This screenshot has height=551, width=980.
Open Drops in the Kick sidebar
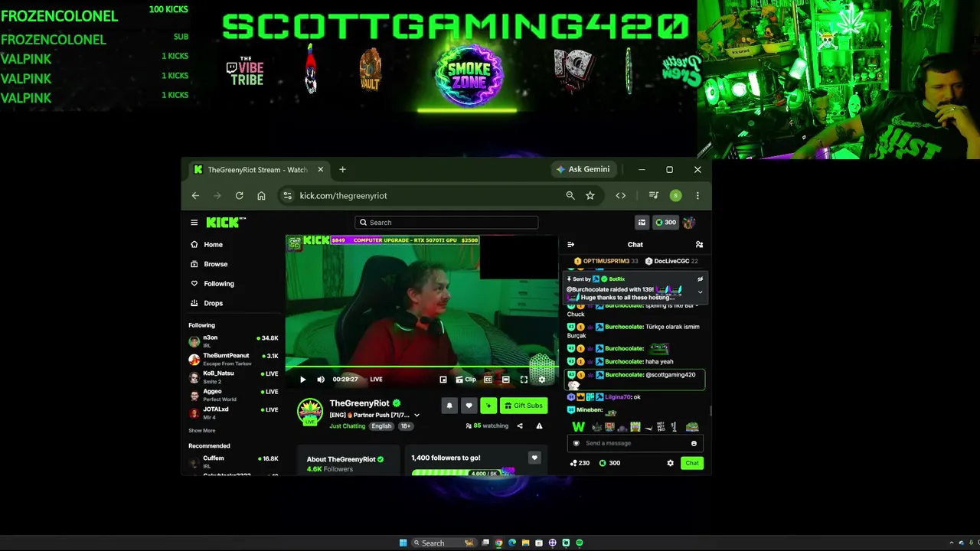point(233,303)
